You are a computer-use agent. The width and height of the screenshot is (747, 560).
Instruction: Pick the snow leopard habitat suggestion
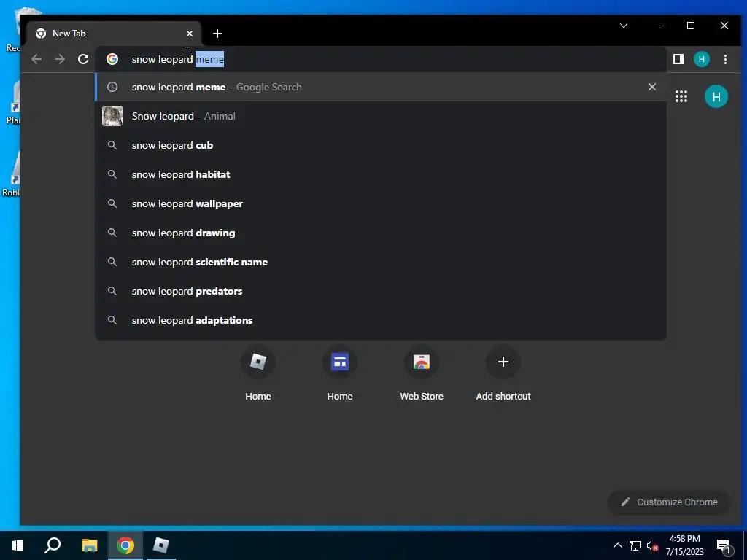[381, 174]
